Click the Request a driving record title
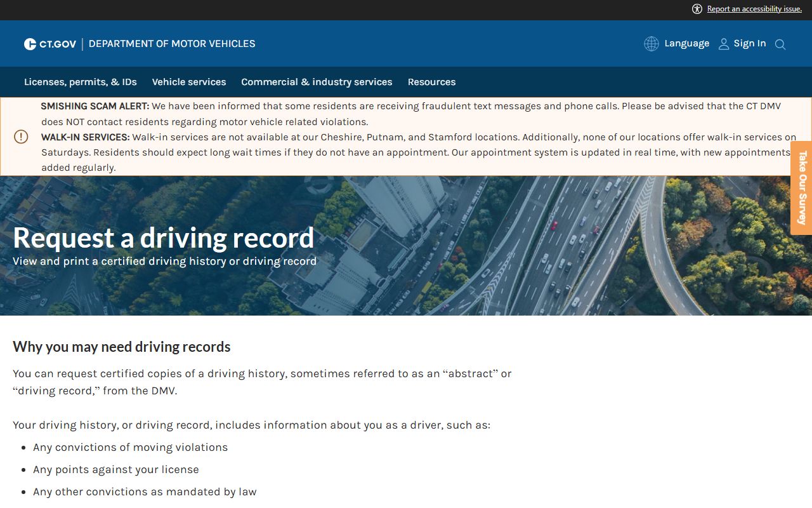This screenshot has height=508, width=812. coord(164,237)
